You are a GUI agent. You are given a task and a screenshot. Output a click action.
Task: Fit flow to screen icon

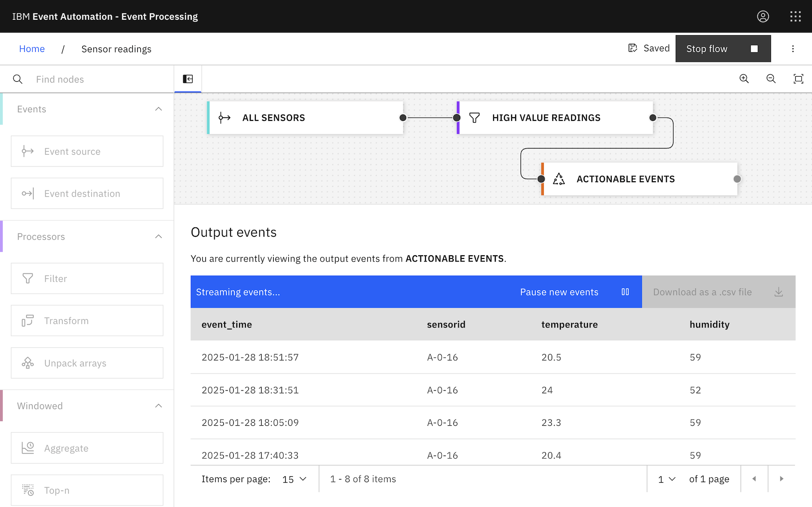pyautogui.click(x=798, y=79)
